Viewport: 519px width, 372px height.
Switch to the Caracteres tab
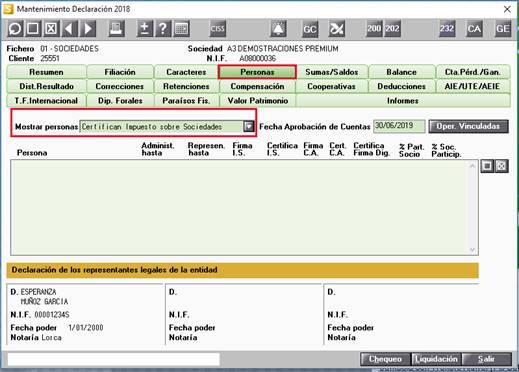186,72
